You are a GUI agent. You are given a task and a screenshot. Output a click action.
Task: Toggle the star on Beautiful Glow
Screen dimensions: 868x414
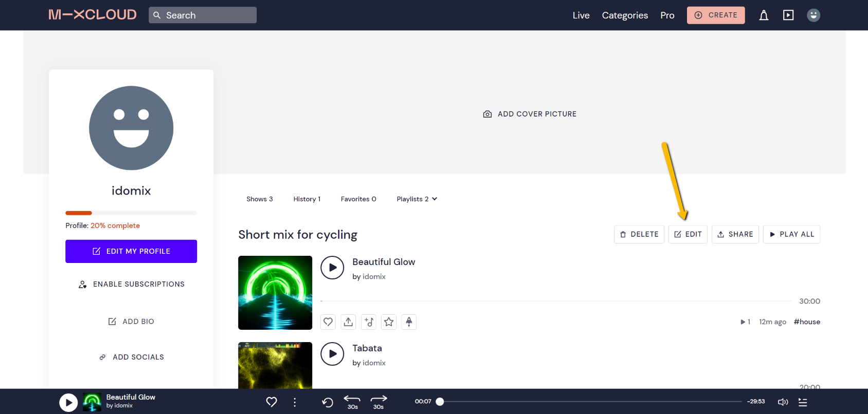[389, 322]
